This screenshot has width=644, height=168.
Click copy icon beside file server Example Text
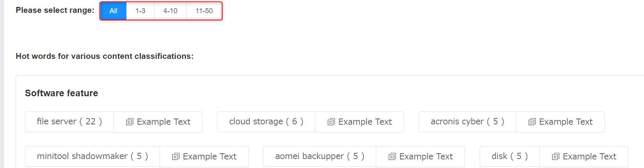[130, 122]
